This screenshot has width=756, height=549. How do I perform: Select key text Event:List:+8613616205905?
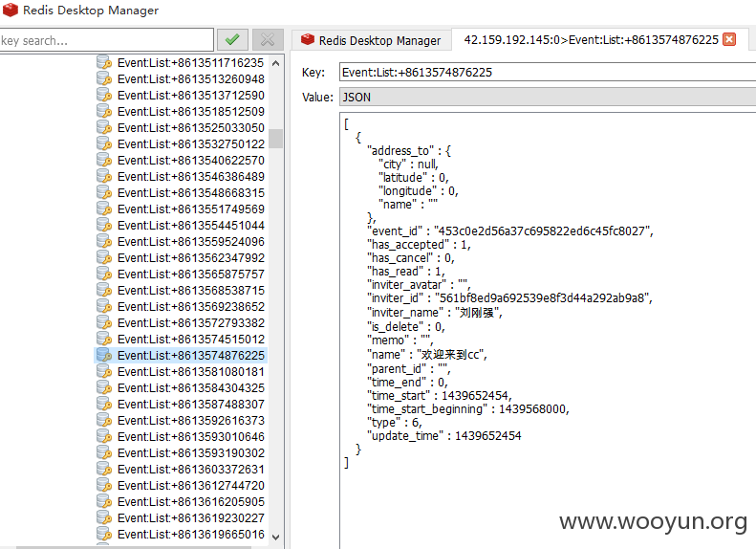pos(191,502)
